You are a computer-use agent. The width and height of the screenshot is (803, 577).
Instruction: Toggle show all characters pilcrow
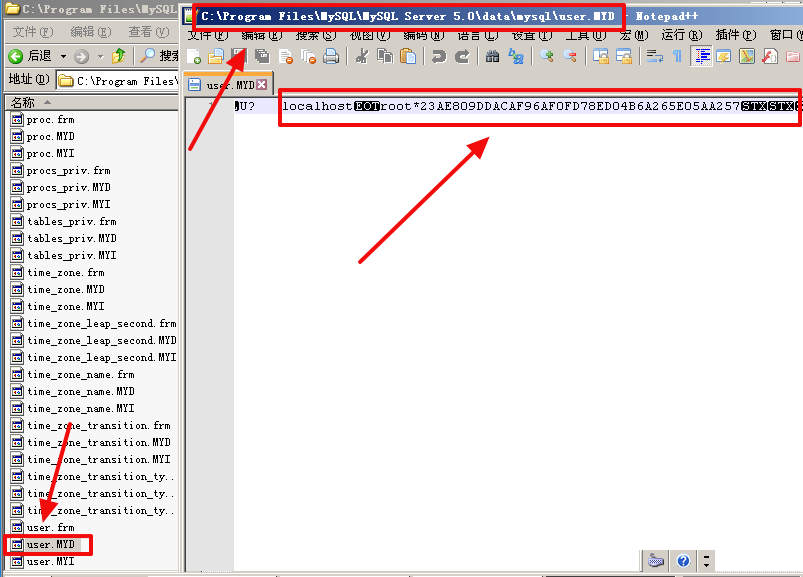tap(678, 56)
